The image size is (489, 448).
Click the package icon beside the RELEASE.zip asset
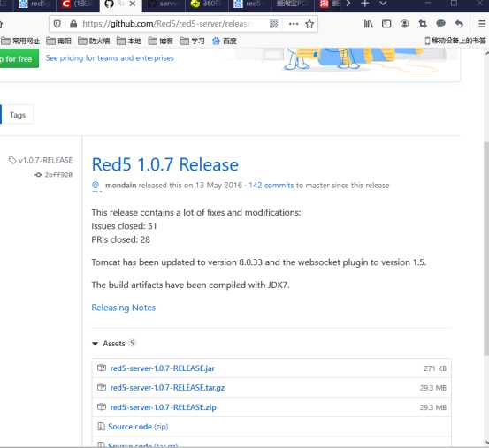point(102,406)
